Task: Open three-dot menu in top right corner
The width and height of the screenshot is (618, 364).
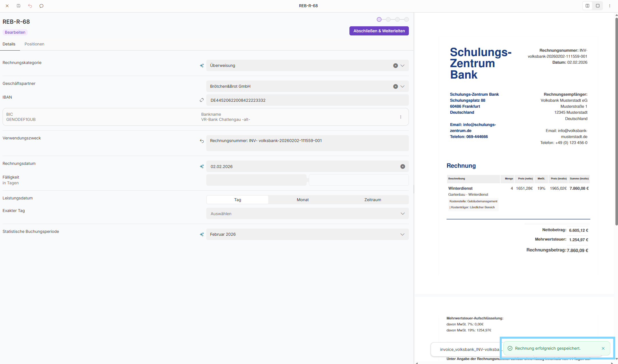Action: point(610,6)
